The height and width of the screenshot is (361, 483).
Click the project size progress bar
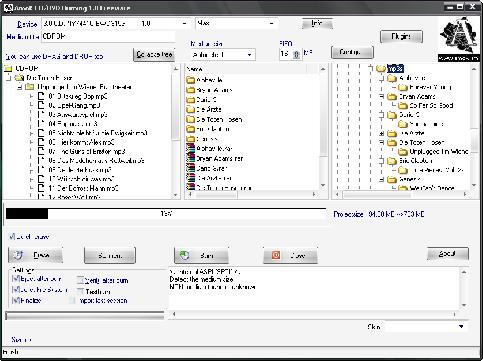[166, 214]
